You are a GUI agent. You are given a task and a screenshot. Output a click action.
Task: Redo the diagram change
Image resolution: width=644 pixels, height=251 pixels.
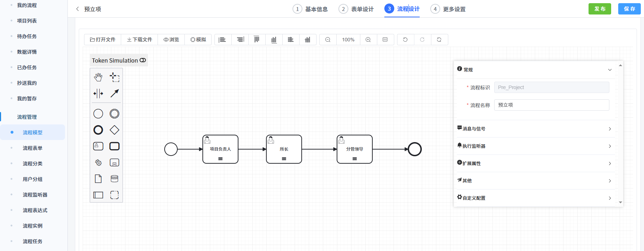(x=422, y=40)
